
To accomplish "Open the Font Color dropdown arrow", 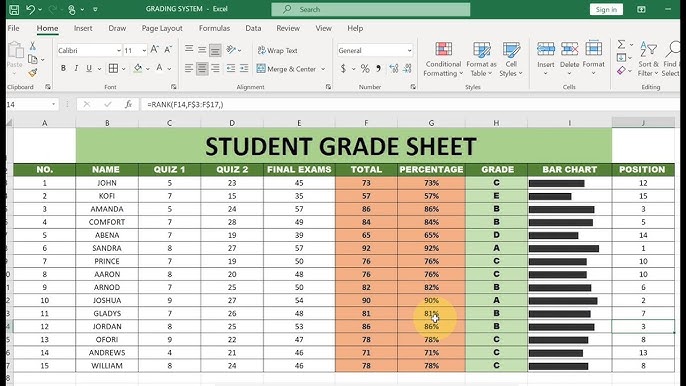I will coord(169,69).
